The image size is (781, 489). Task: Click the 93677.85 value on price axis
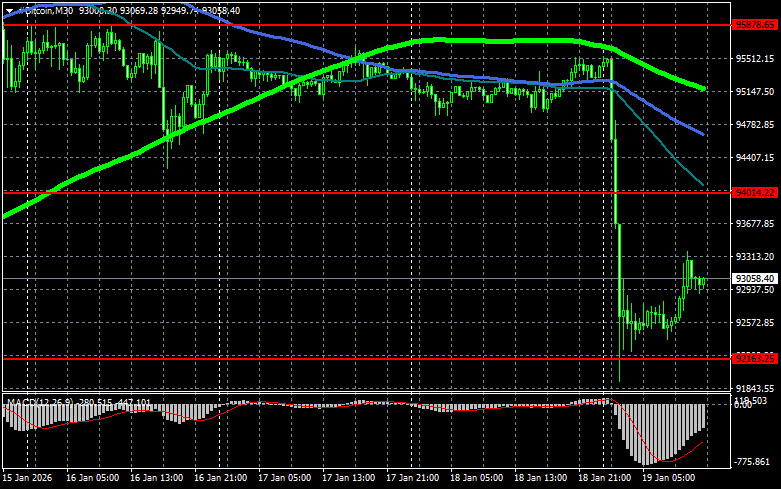coord(755,224)
